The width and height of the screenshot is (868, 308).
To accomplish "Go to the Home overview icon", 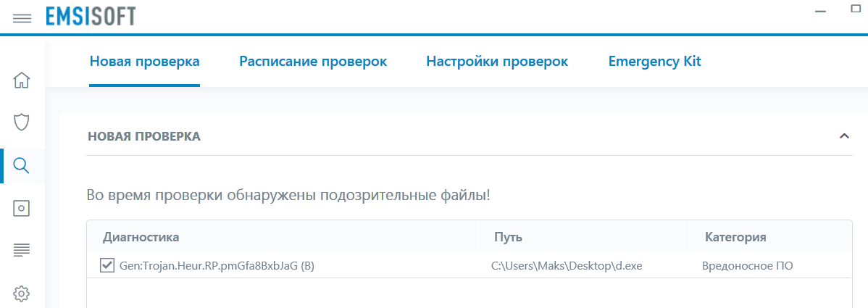I will [22, 80].
